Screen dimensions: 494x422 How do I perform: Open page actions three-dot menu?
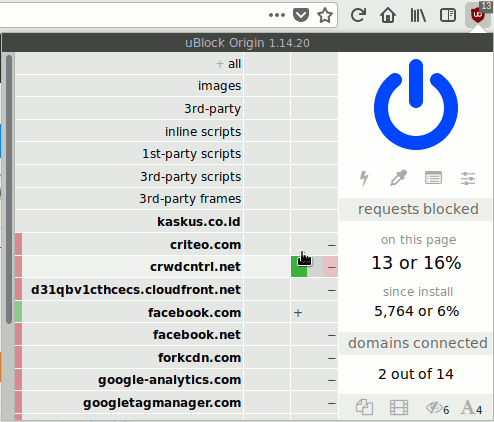[277, 15]
